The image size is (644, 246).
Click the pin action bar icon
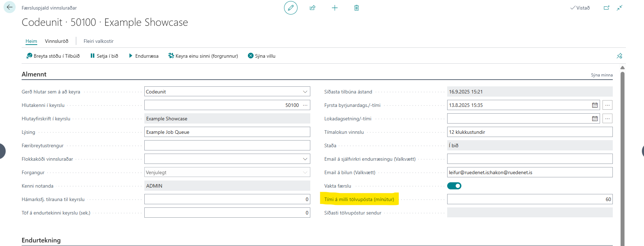click(619, 56)
